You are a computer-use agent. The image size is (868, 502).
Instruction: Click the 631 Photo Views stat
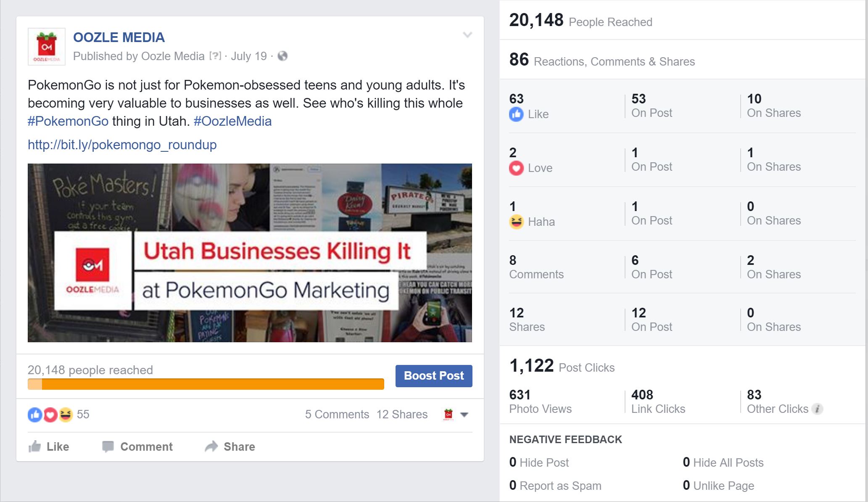[x=540, y=402]
